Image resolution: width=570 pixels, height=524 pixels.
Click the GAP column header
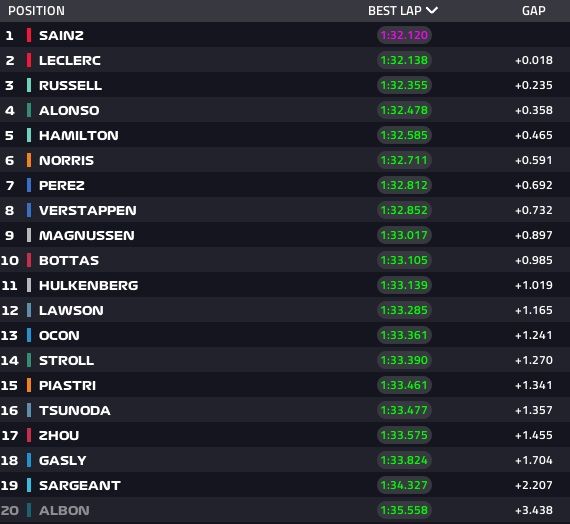(534, 11)
